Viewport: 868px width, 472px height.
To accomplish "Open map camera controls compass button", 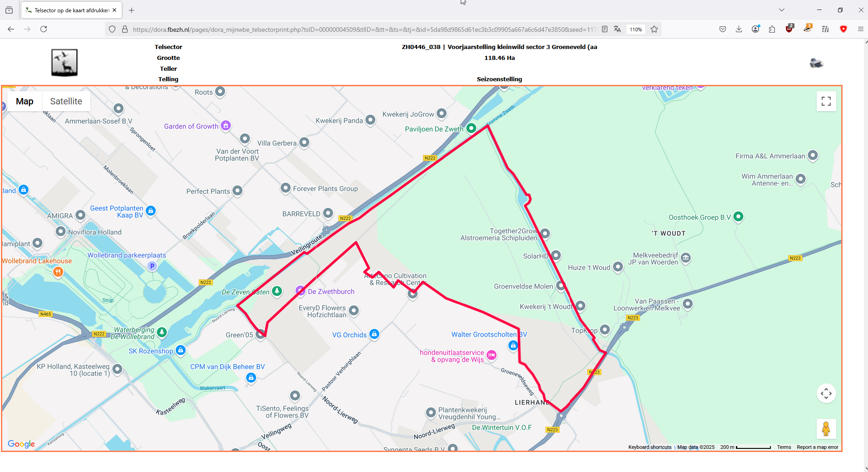I will tap(826, 393).
